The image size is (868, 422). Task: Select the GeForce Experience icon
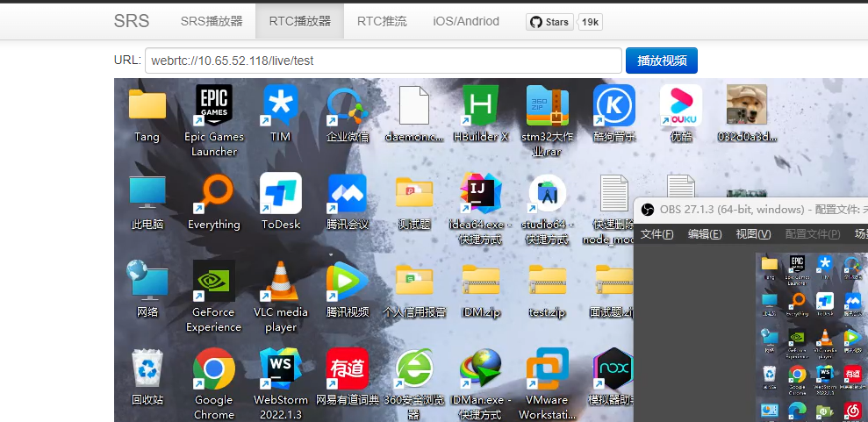pos(213,281)
